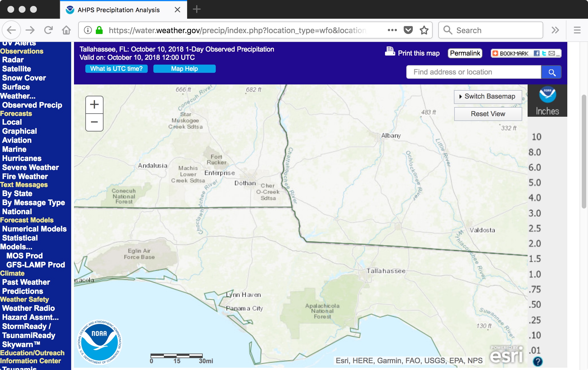The image size is (588, 370).
Task: Click the NOAA seal on the map
Action: click(x=100, y=342)
